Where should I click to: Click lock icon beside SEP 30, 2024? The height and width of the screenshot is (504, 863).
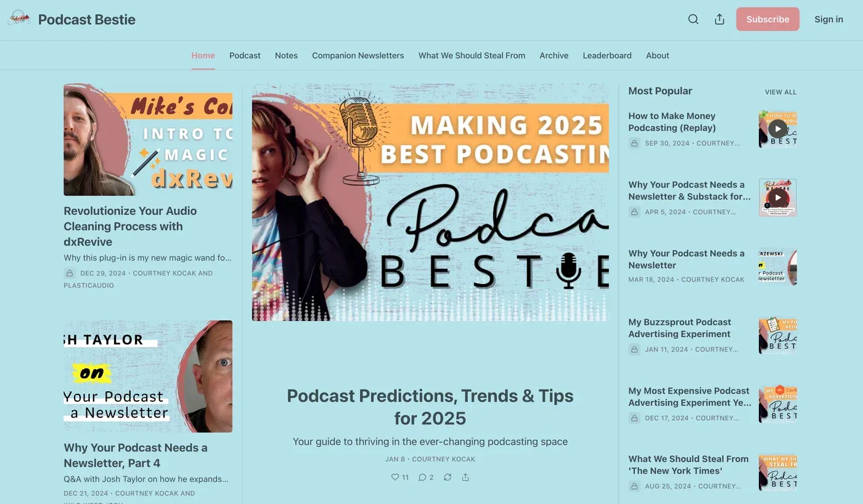click(x=634, y=143)
